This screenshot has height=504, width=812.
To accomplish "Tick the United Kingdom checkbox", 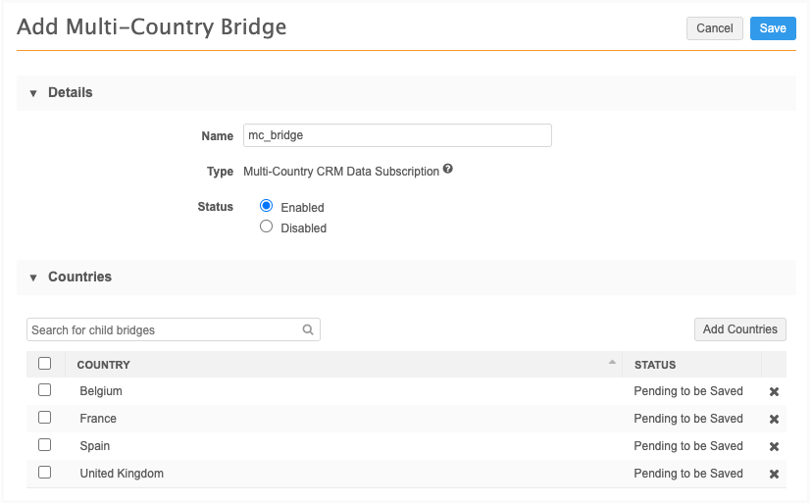I will point(44,473).
